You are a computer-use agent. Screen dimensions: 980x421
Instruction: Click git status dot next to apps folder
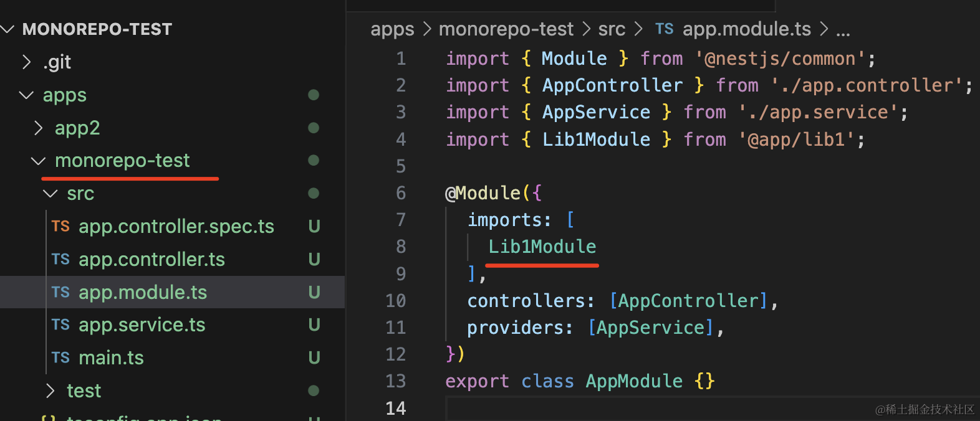pyautogui.click(x=314, y=95)
